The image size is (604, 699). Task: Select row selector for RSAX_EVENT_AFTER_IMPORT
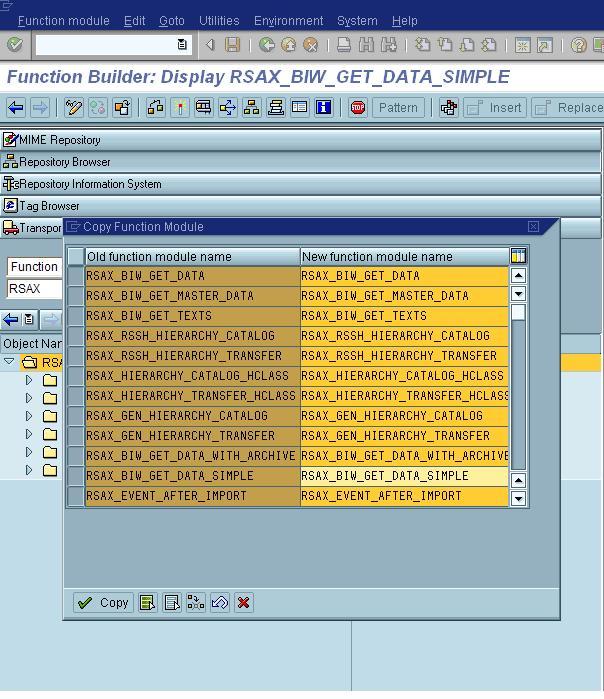(x=76, y=496)
